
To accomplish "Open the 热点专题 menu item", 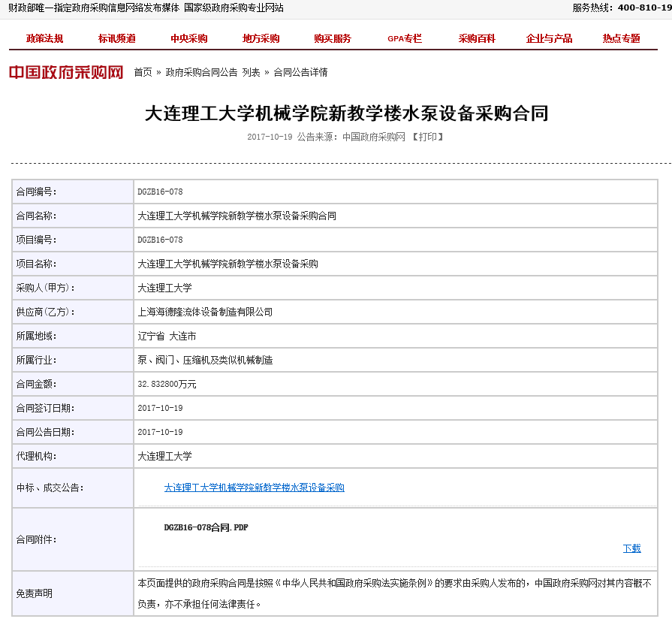I will click(x=621, y=39).
